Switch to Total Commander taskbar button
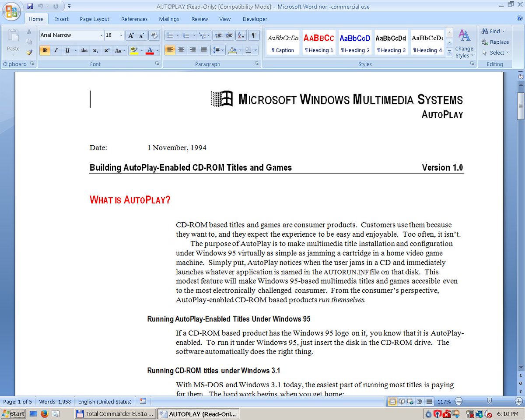The image size is (525, 420). 115,413
